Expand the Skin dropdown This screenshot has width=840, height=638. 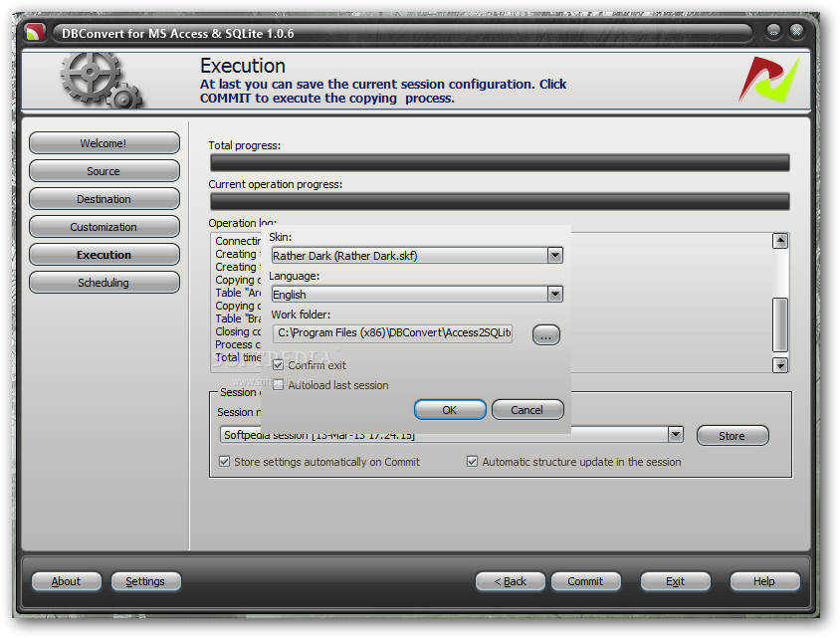pyautogui.click(x=555, y=255)
